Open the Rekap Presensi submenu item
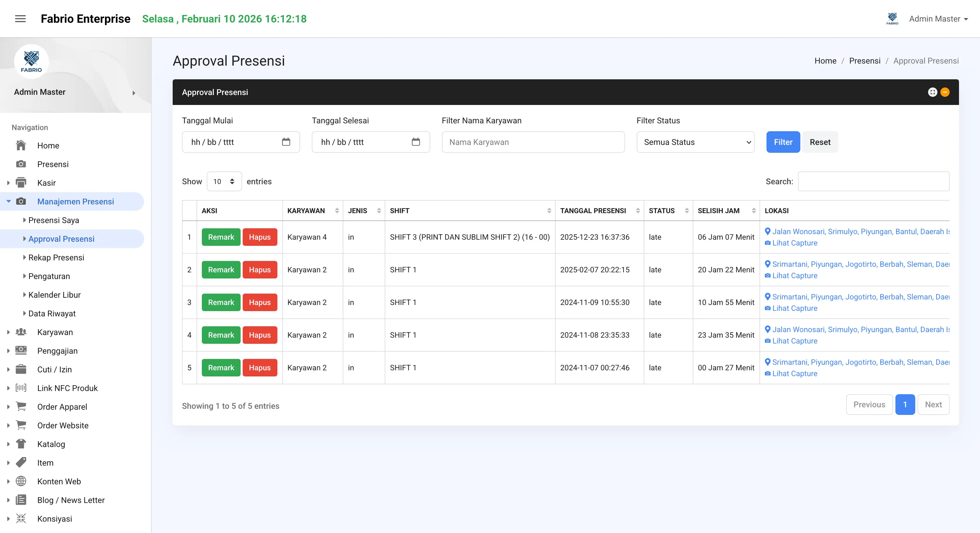980x533 pixels. [x=56, y=257]
